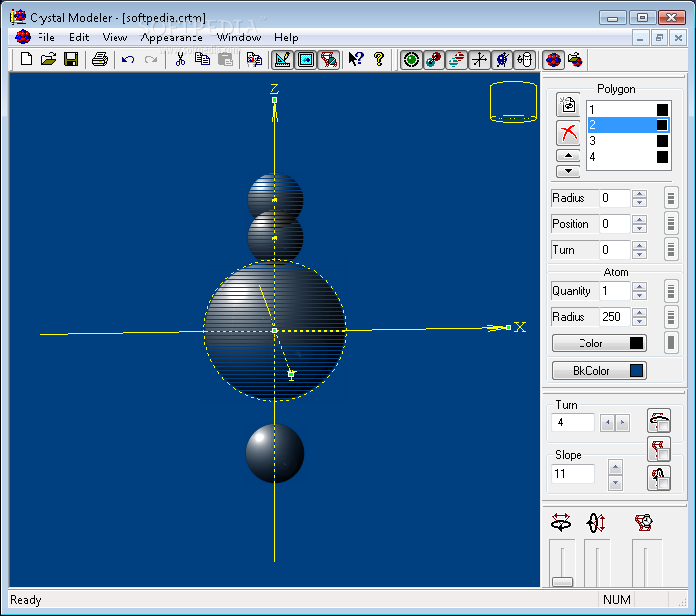Click the BkColor button
This screenshot has height=616, width=696.
coord(599,370)
